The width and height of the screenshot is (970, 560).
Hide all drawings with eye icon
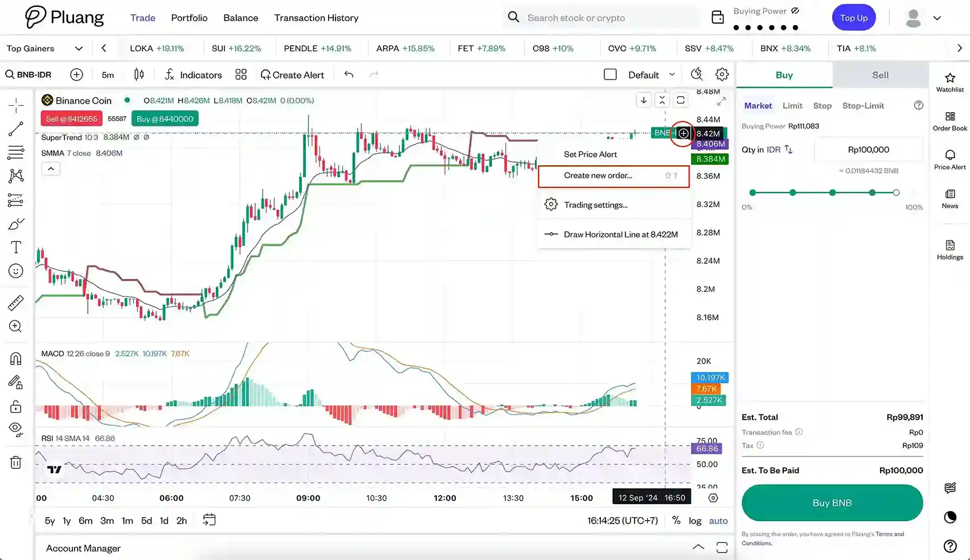[16, 430]
